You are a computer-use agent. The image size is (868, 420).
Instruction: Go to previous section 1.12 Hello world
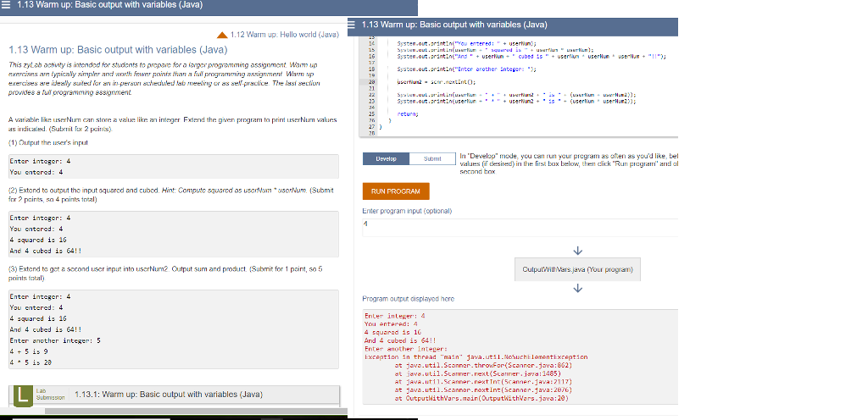pos(284,34)
